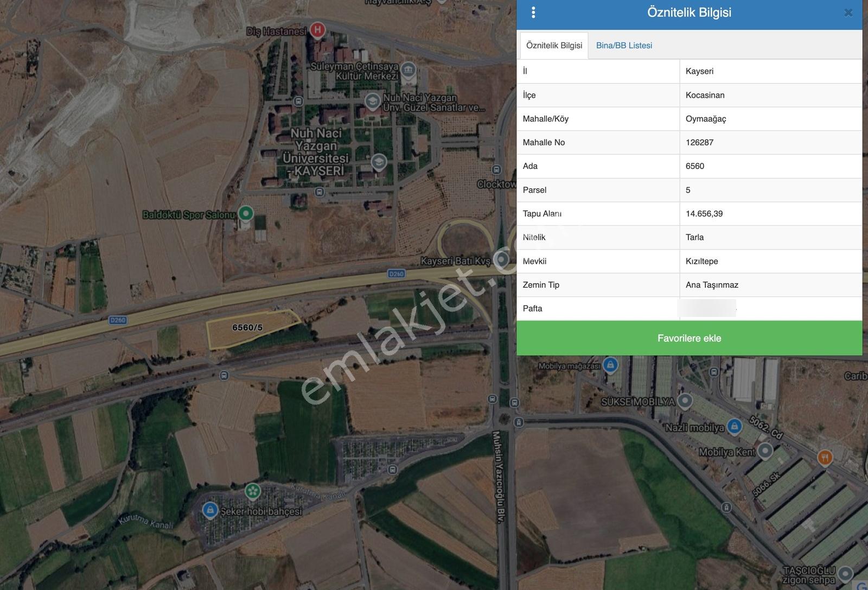The width and height of the screenshot is (868, 590).
Task: Click the Baldöktü Spor Salonu green marker
Action: point(246,213)
